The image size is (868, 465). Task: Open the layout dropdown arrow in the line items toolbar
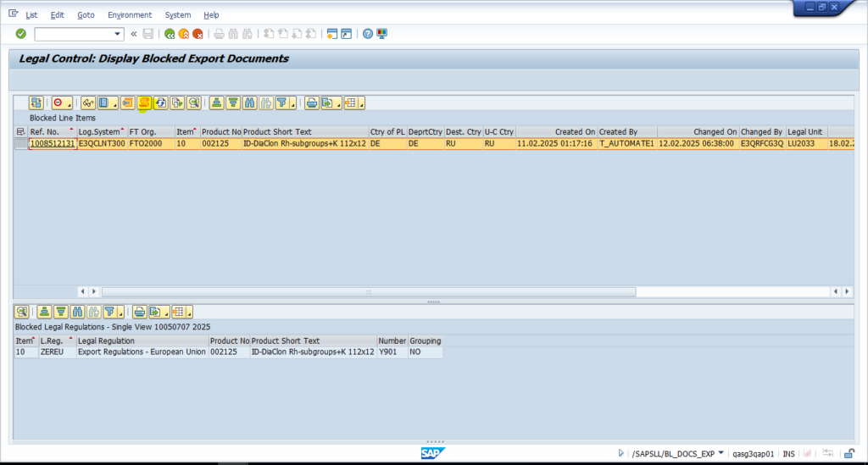click(361, 104)
